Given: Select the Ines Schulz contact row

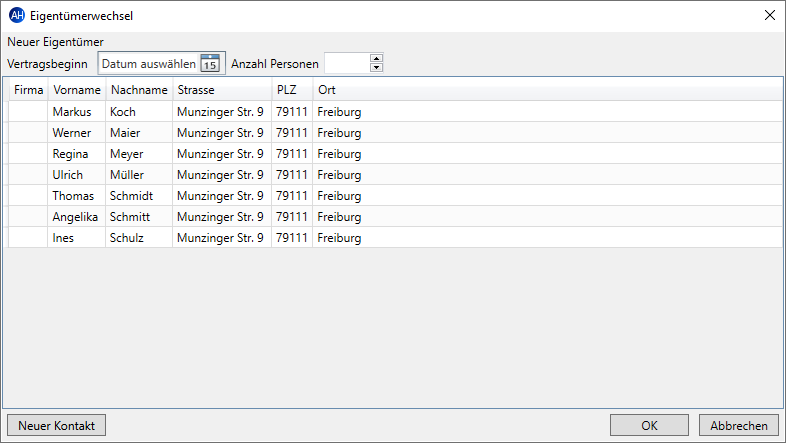Looking at the screenshot, I should pyautogui.click(x=395, y=238).
